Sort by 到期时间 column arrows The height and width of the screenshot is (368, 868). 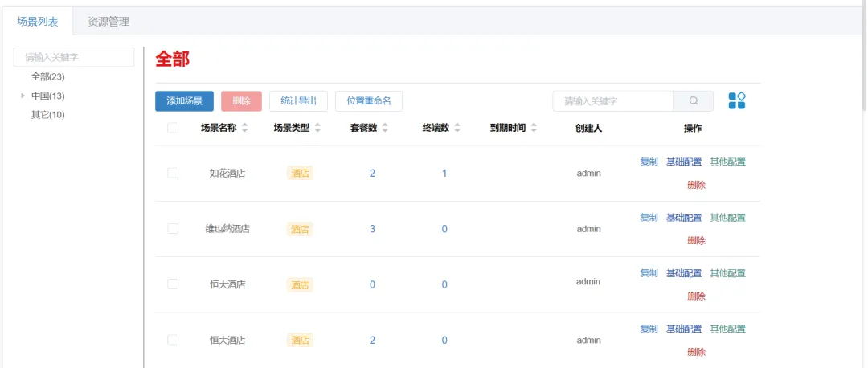point(534,129)
